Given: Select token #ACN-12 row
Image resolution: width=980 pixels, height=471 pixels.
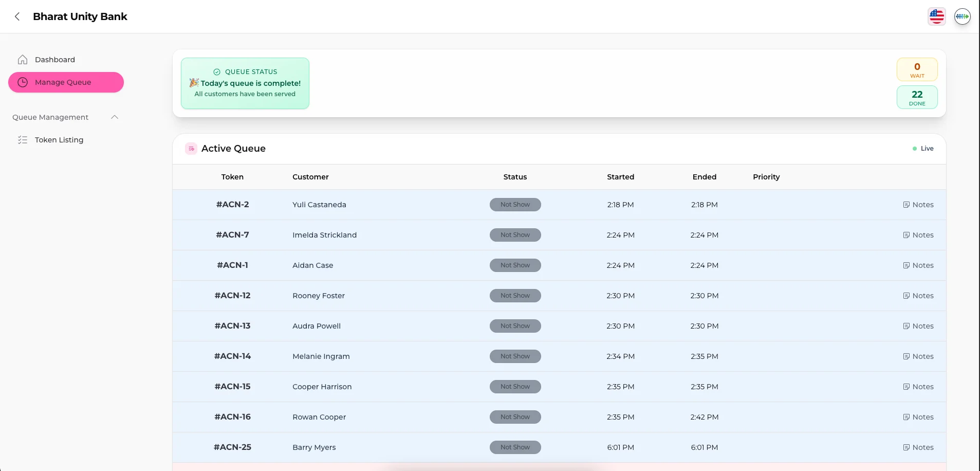Looking at the screenshot, I should point(232,296).
